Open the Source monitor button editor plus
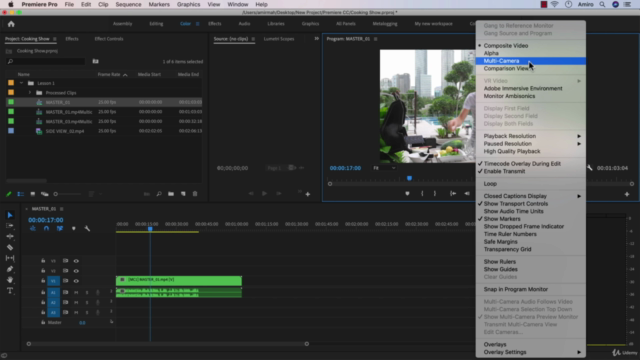Image resolution: width=640 pixels, height=360 pixels. (x=308, y=194)
